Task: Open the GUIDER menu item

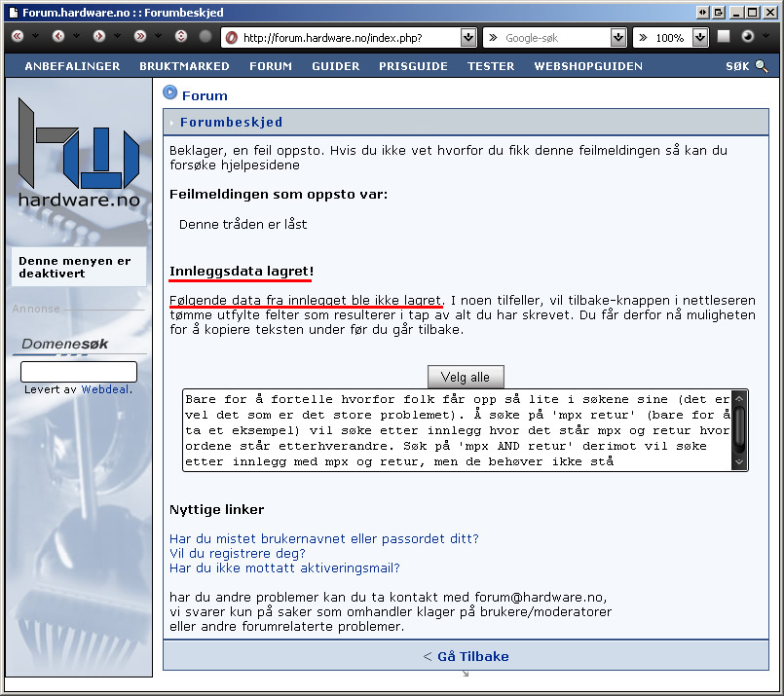Action: pyautogui.click(x=335, y=66)
